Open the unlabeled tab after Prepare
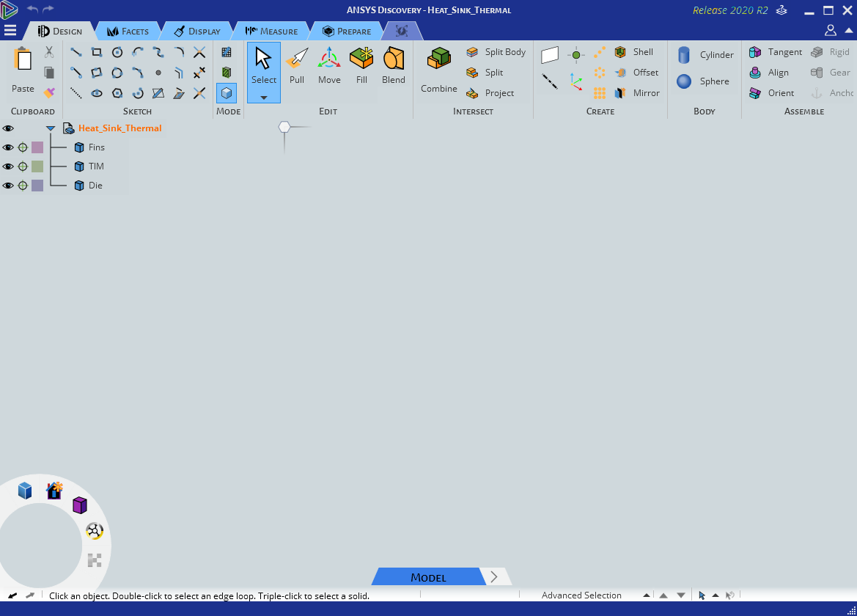Viewport: 857px width, 616px height. [x=402, y=31]
